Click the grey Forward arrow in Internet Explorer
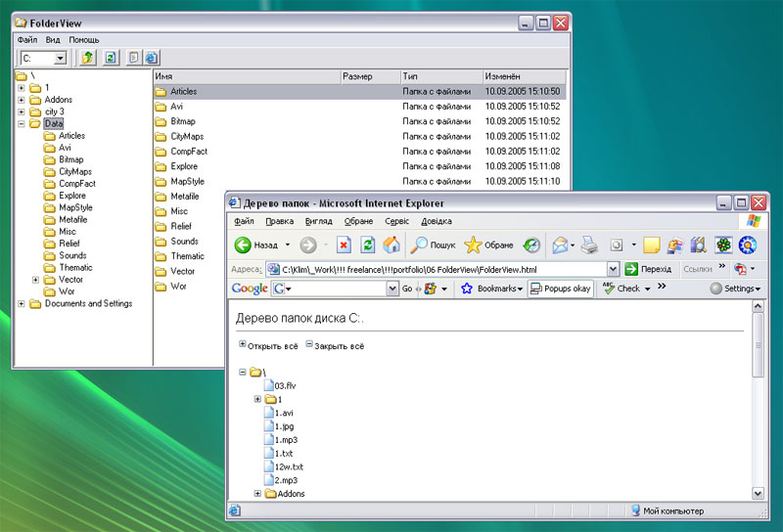783x532 pixels. click(308, 245)
